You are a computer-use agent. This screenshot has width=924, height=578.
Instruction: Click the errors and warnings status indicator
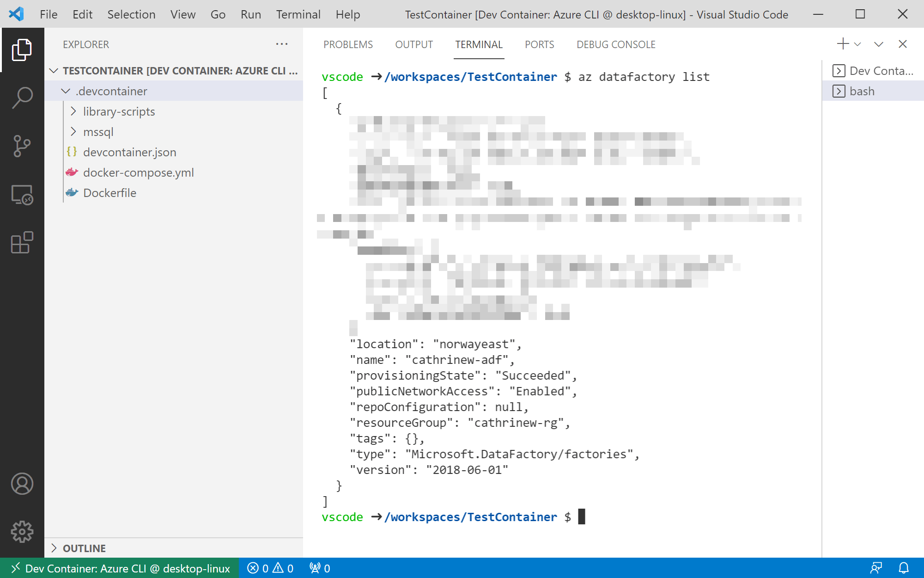point(270,568)
